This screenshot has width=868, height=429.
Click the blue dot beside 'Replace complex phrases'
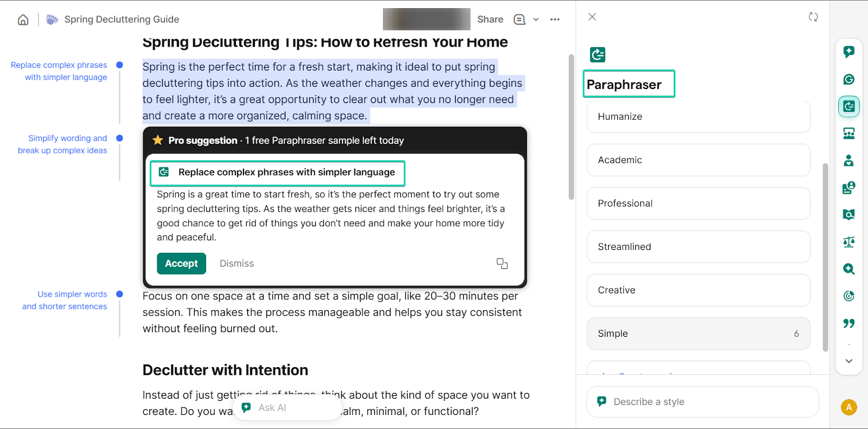click(120, 65)
